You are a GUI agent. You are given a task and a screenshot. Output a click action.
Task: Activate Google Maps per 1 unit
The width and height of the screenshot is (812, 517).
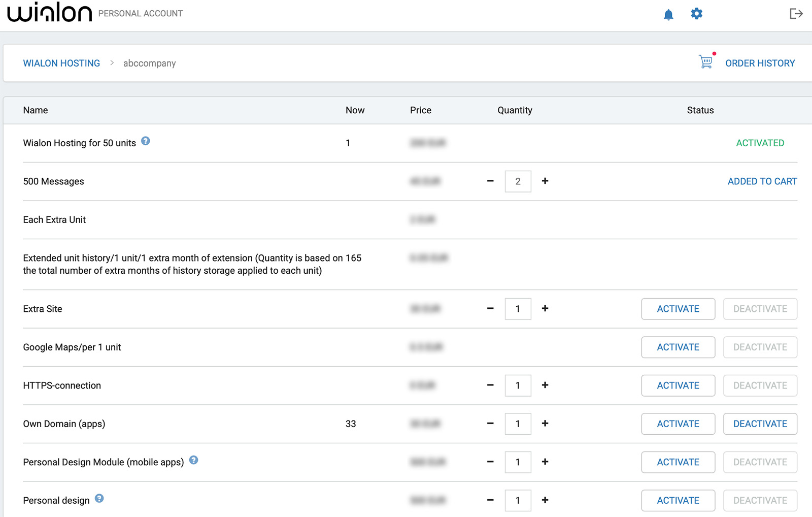coord(678,347)
